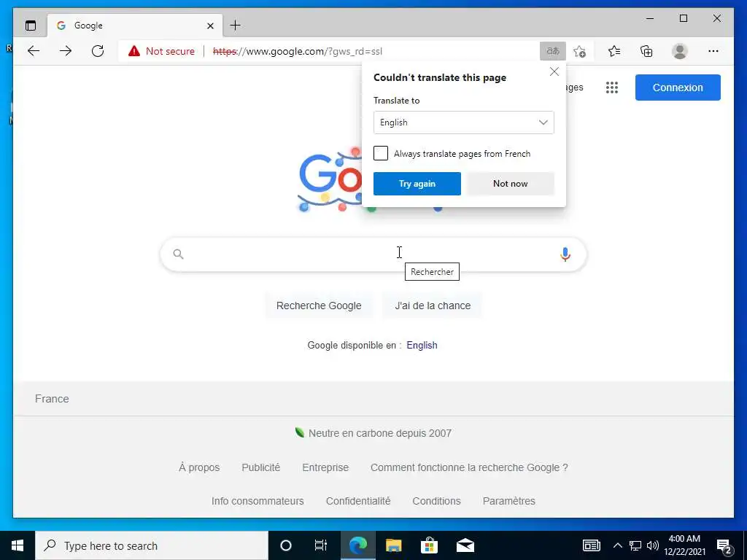
Task: Open the tab actions menu icon
Action: [31, 26]
